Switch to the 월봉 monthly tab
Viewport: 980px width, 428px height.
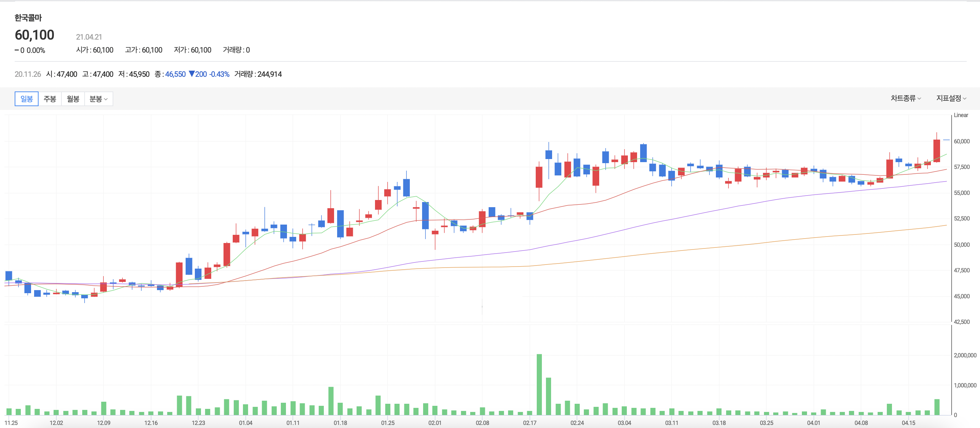coord(73,99)
